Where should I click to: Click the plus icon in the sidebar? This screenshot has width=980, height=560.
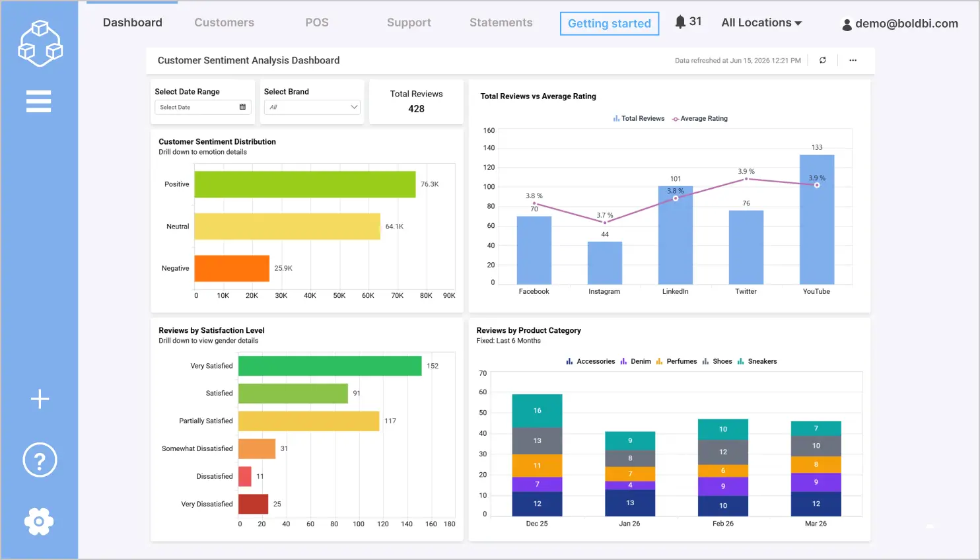(x=40, y=399)
